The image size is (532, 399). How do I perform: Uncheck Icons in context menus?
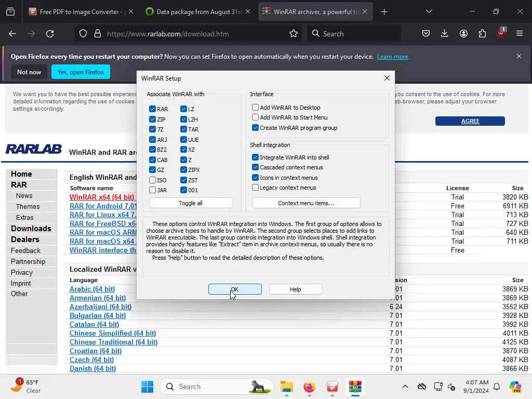point(255,178)
